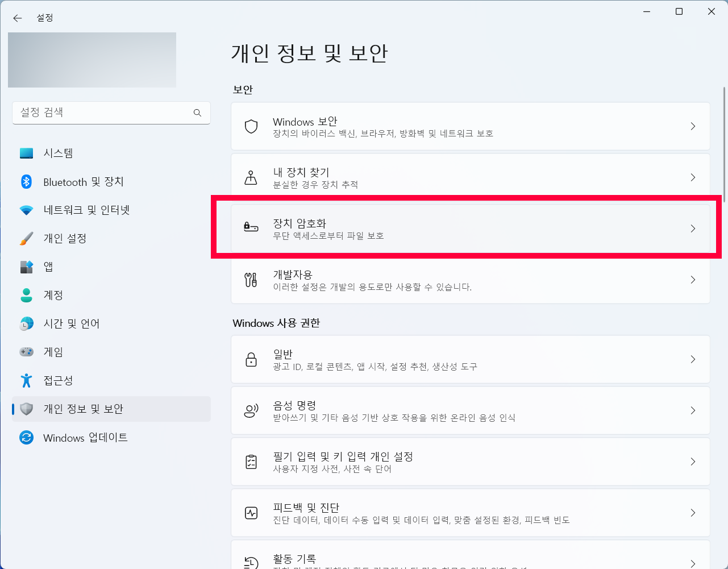The height and width of the screenshot is (569, 728).
Task: Select 접근성 sidebar label
Action: coord(58,380)
